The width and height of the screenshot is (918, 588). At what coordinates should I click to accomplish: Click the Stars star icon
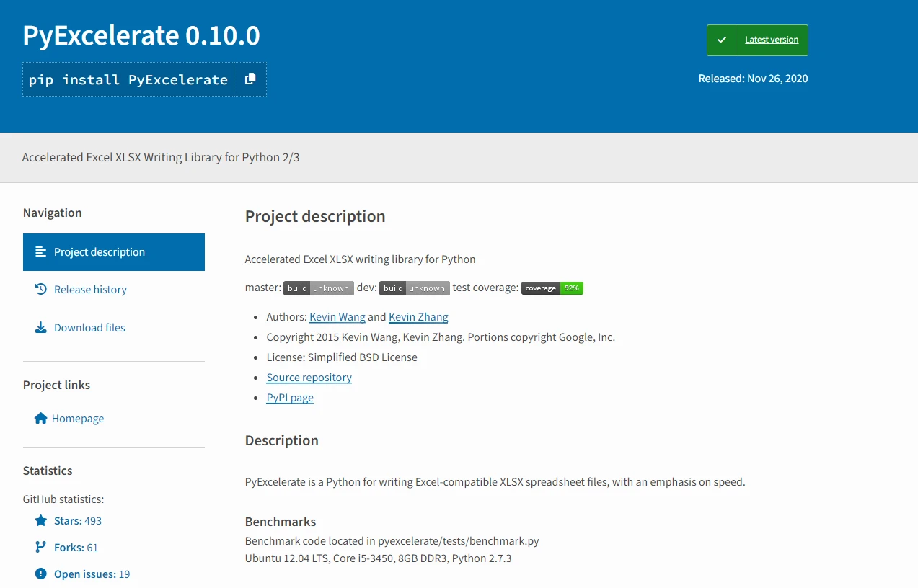(41, 520)
